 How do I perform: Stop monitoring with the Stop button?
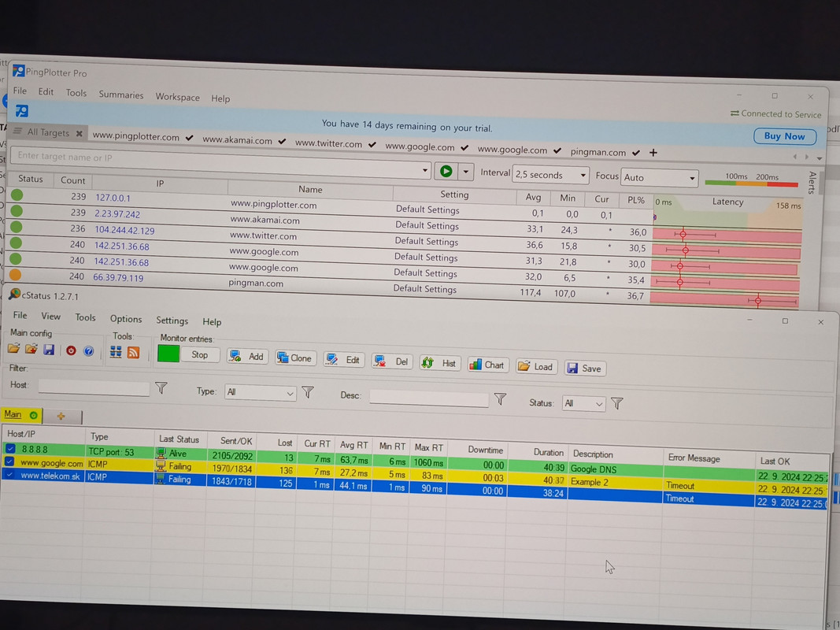199,354
